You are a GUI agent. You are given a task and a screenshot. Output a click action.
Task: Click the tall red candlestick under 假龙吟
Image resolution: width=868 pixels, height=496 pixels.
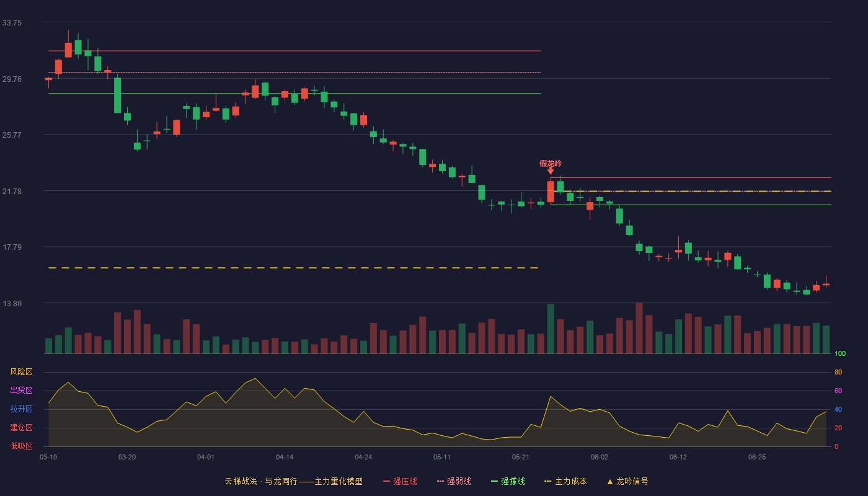pos(551,191)
